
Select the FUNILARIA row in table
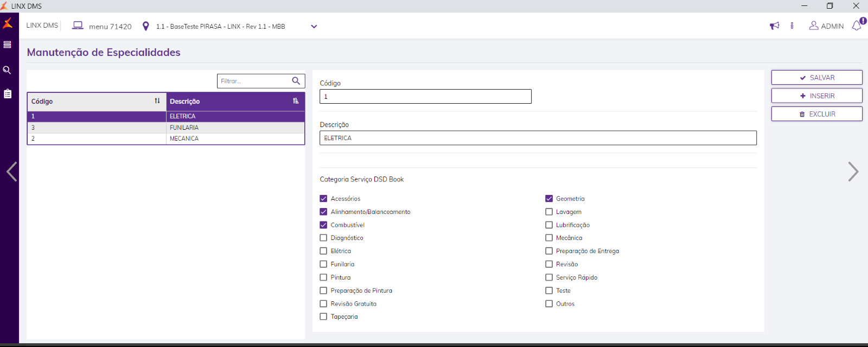pyautogui.click(x=184, y=128)
